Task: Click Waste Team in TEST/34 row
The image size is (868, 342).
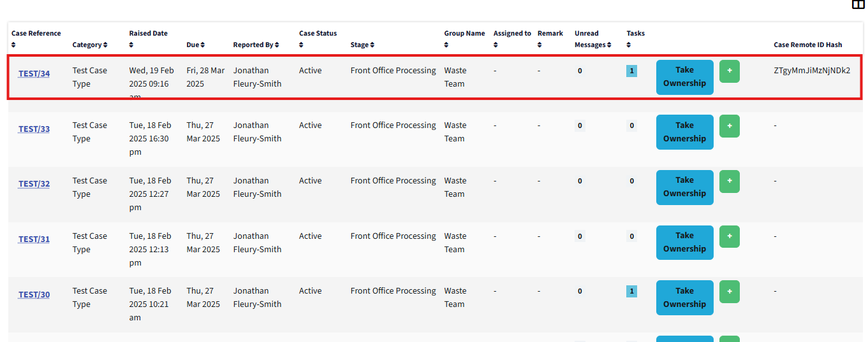Action: point(455,77)
